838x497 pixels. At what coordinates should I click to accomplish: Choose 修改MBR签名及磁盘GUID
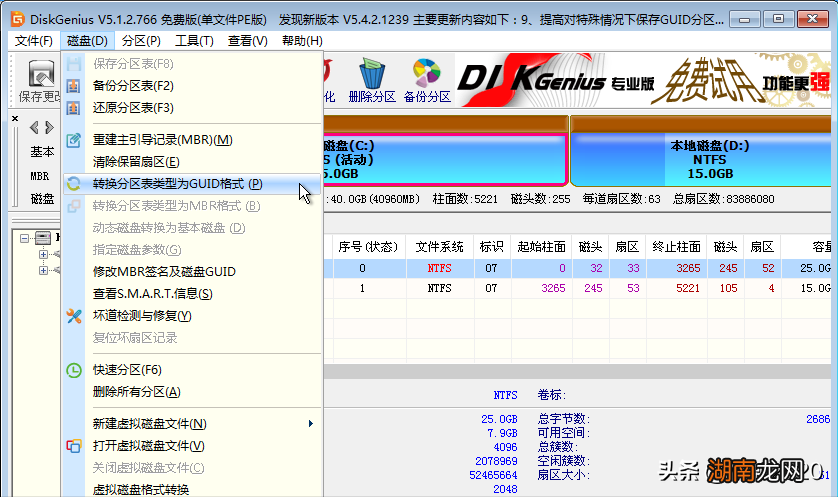pos(192,271)
